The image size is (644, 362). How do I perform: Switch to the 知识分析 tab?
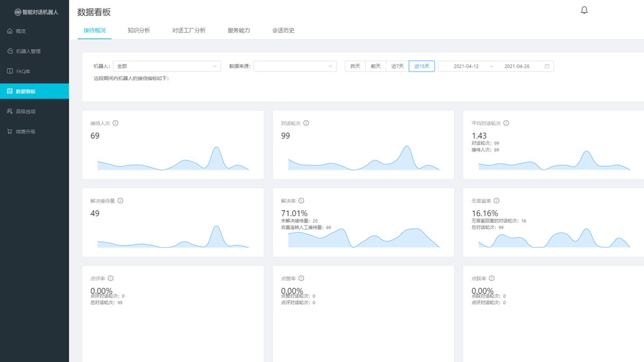138,31
